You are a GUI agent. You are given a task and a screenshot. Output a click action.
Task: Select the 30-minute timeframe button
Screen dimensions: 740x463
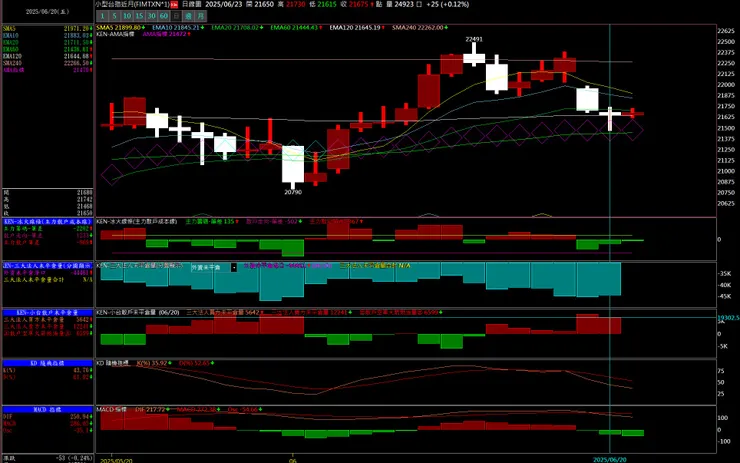(151, 16)
